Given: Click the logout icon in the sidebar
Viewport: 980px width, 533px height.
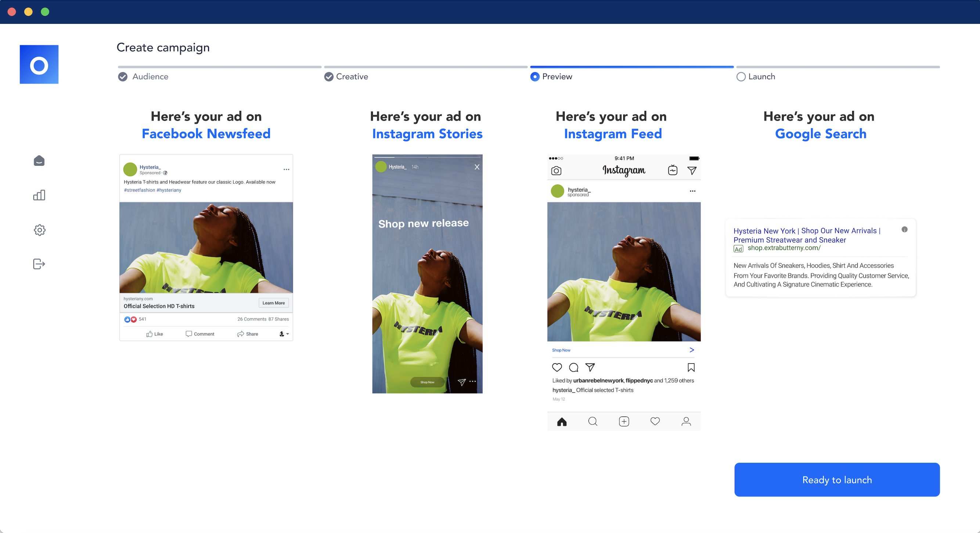Looking at the screenshot, I should pyautogui.click(x=39, y=264).
